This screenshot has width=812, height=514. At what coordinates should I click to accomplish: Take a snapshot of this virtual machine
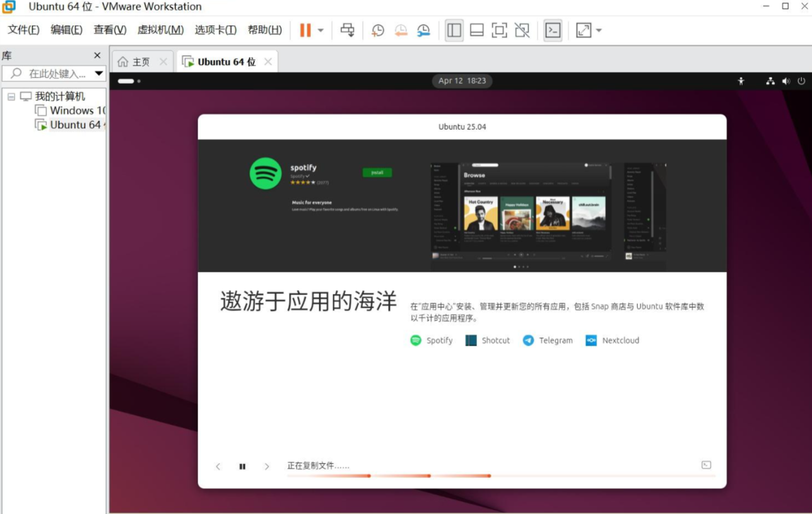coord(378,30)
